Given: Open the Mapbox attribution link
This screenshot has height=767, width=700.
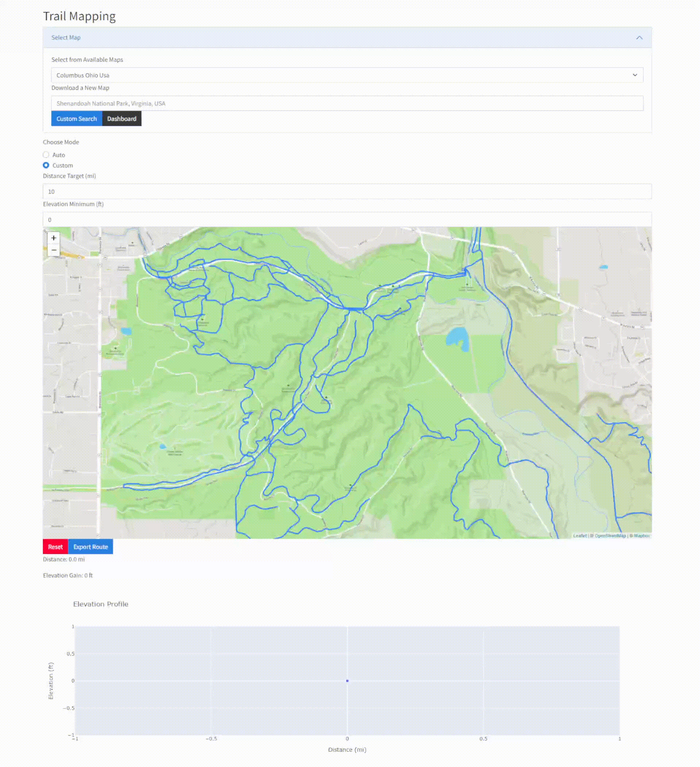Looking at the screenshot, I should coord(642,536).
